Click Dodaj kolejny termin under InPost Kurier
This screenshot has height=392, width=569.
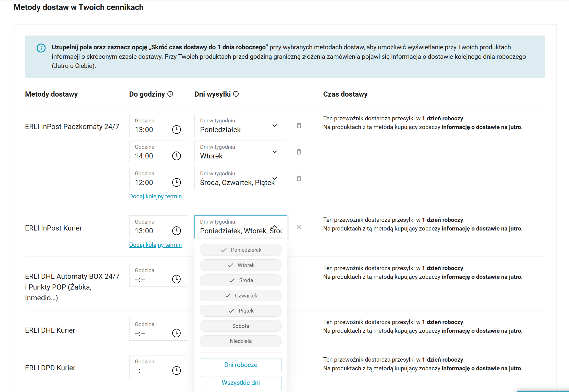(x=155, y=245)
